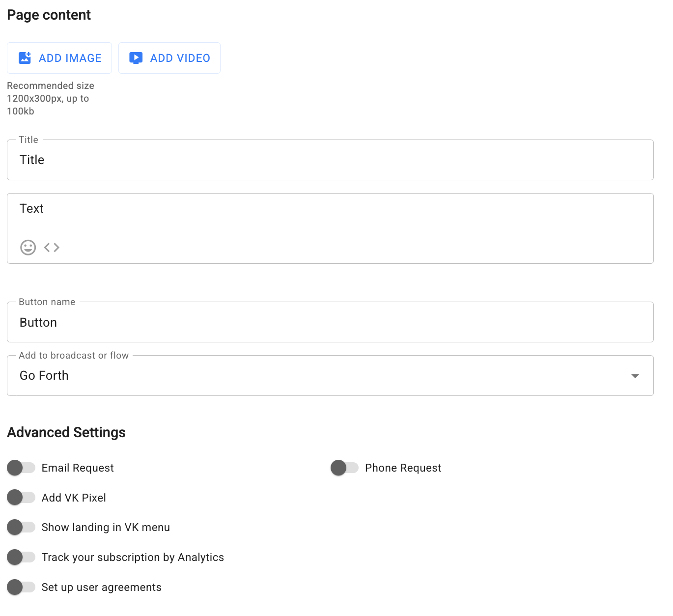Screen dimensions: 673x616
Task: Enable the Email Request toggle
Action: coord(21,468)
